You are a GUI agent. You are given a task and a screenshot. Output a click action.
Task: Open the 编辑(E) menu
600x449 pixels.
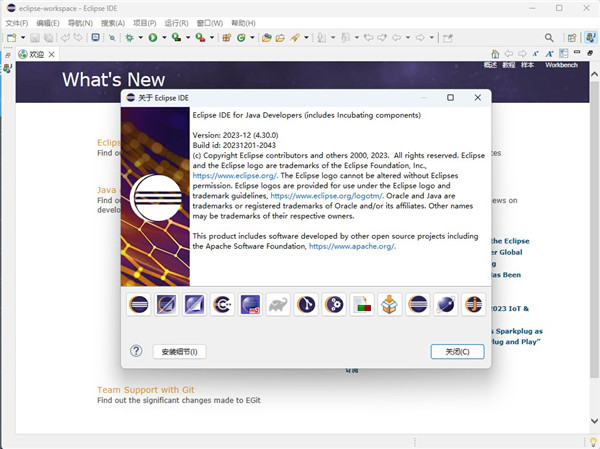pyautogui.click(x=48, y=23)
